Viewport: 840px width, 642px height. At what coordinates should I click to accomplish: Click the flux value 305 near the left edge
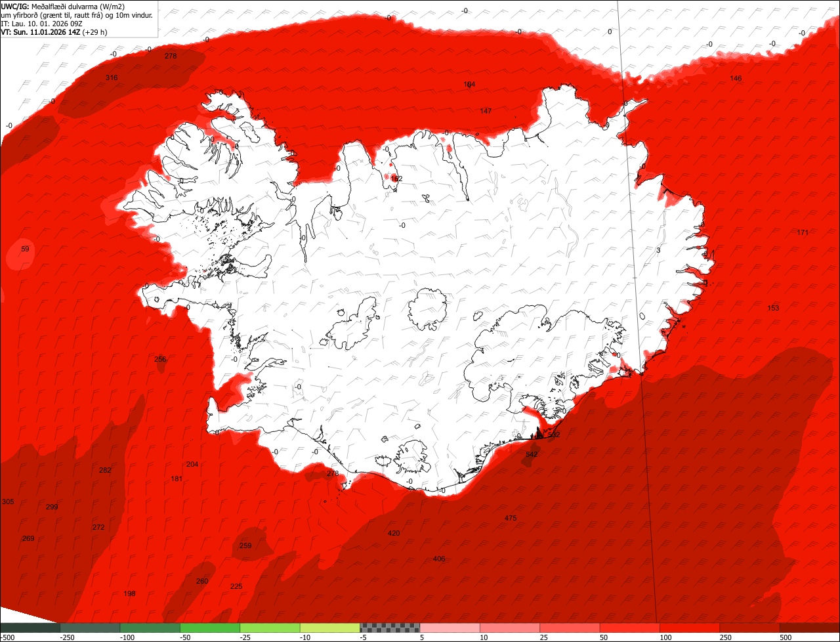coord(8,502)
